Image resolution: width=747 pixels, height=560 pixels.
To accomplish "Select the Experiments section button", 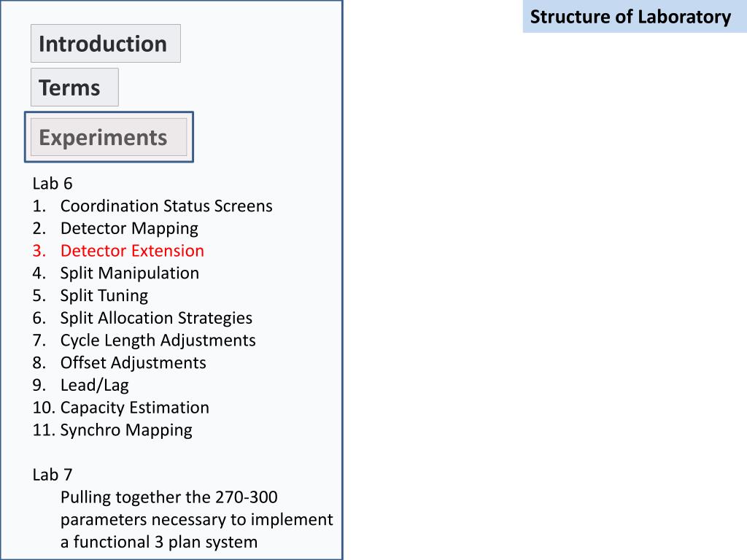I will tap(109, 137).
